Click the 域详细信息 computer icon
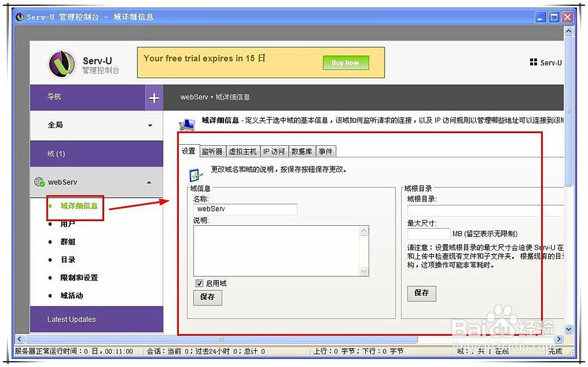This screenshot has height=367, width=588. point(187,124)
